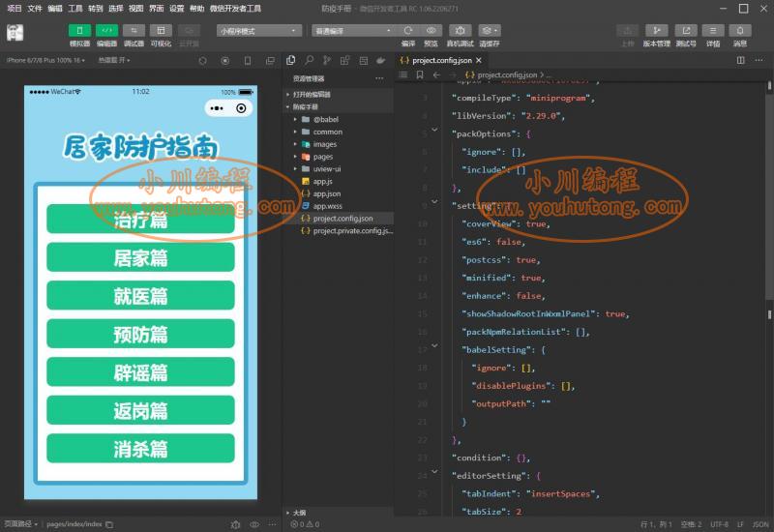
Task: Click the bookmark icon in breadcrumb bar
Action: tap(420, 75)
